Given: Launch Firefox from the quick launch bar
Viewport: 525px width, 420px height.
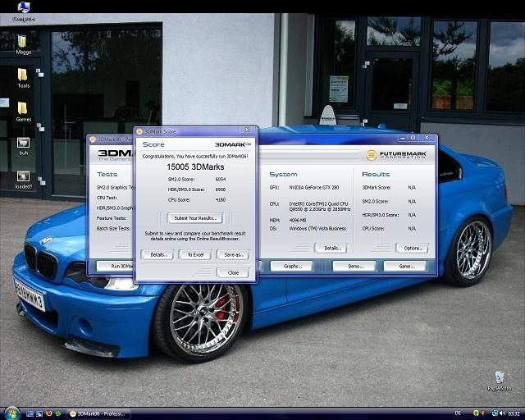Looking at the screenshot, I should point(49,413).
